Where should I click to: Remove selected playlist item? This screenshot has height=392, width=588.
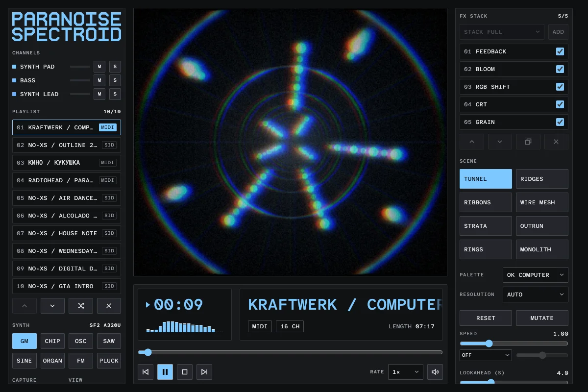109,306
